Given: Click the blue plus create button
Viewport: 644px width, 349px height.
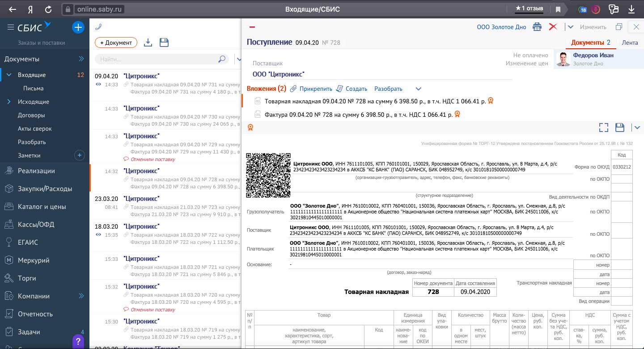Looking at the screenshot, I should 78,27.
